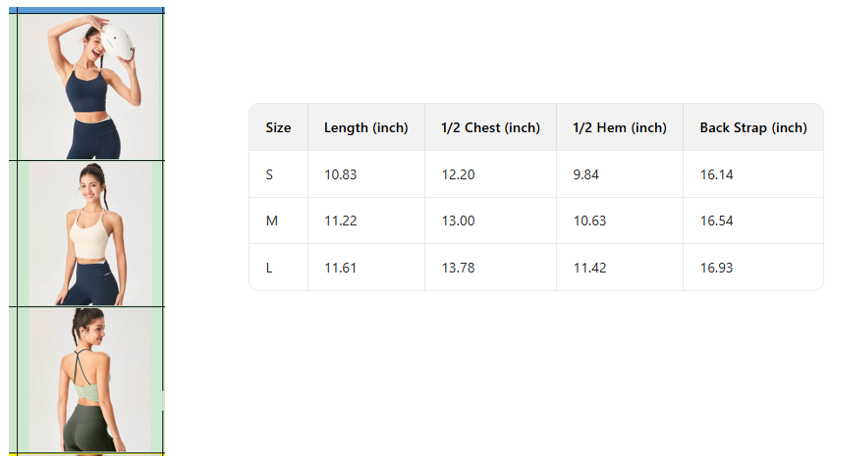Select the Length (inch) column header
This screenshot has height=470, width=857.
coord(366,128)
